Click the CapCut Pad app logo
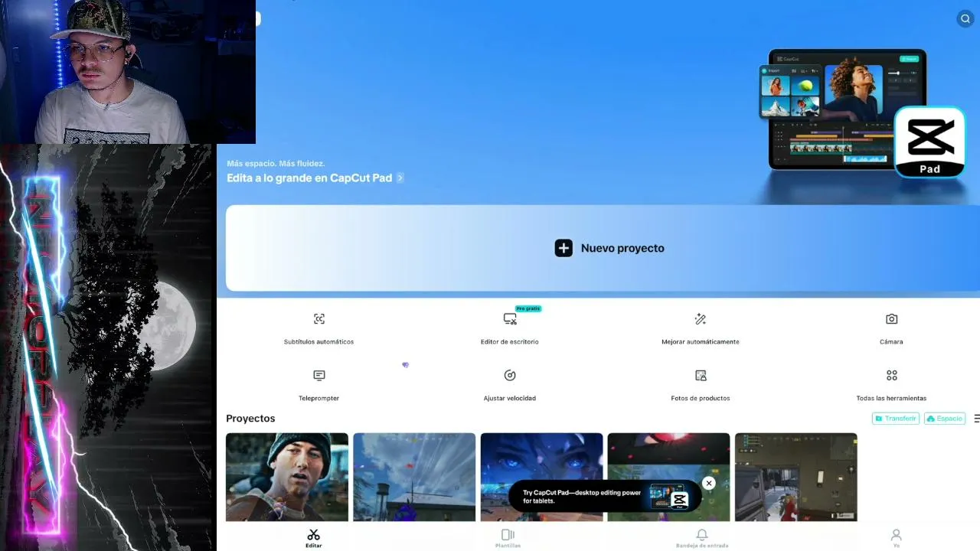 (x=929, y=142)
